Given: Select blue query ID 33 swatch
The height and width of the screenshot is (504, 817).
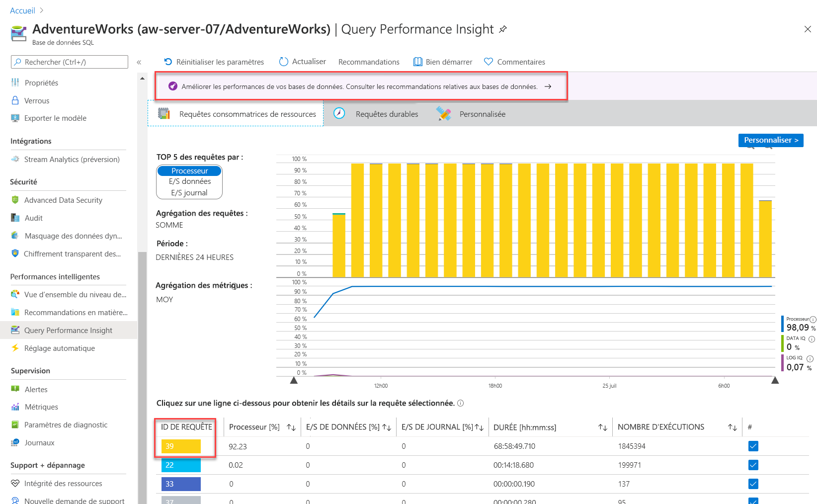Looking at the screenshot, I should point(181,484).
